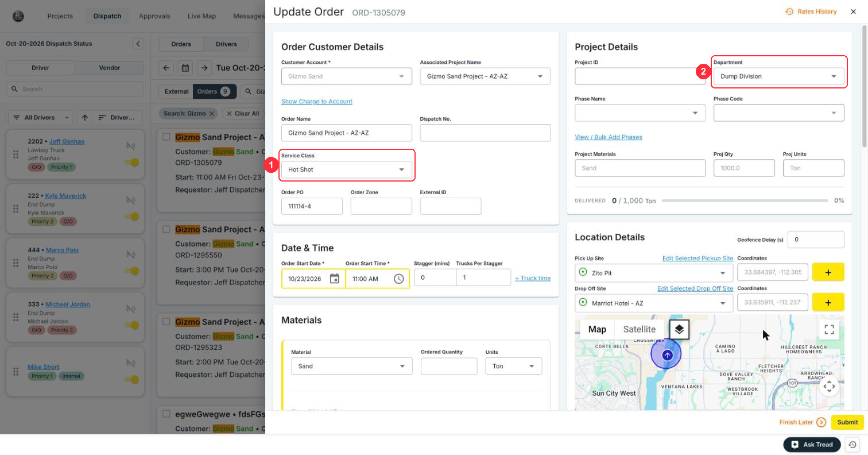Screen dimensions: 868x455
Task: Add coordinates with Drop Off Site plus button
Action: coord(828,302)
